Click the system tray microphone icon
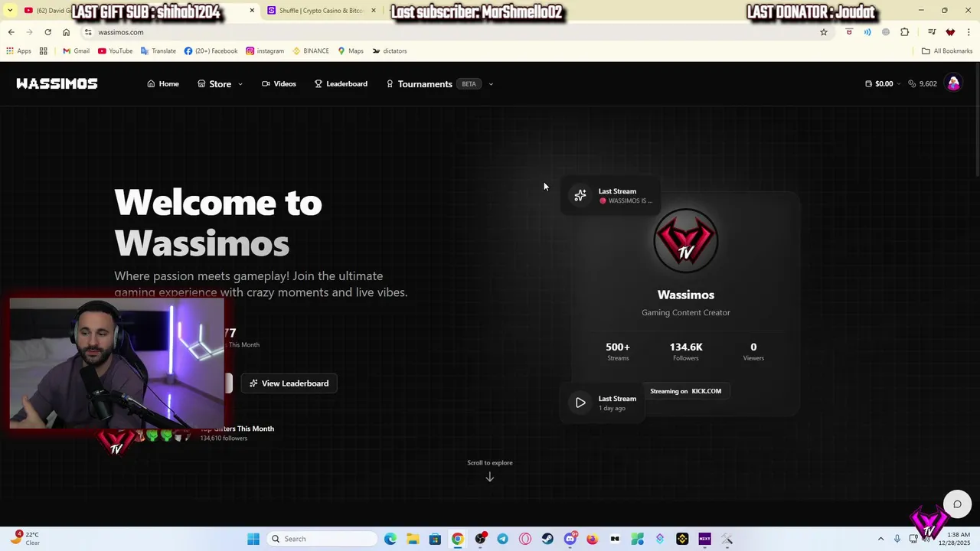The width and height of the screenshot is (980, 551). 897,539
